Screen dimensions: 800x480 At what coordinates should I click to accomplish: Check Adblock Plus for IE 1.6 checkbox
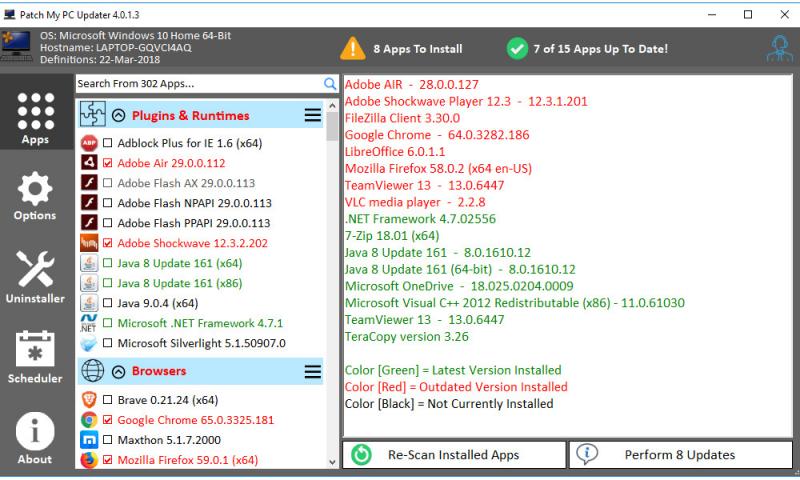pyautogui.click(x=108, y=143)
